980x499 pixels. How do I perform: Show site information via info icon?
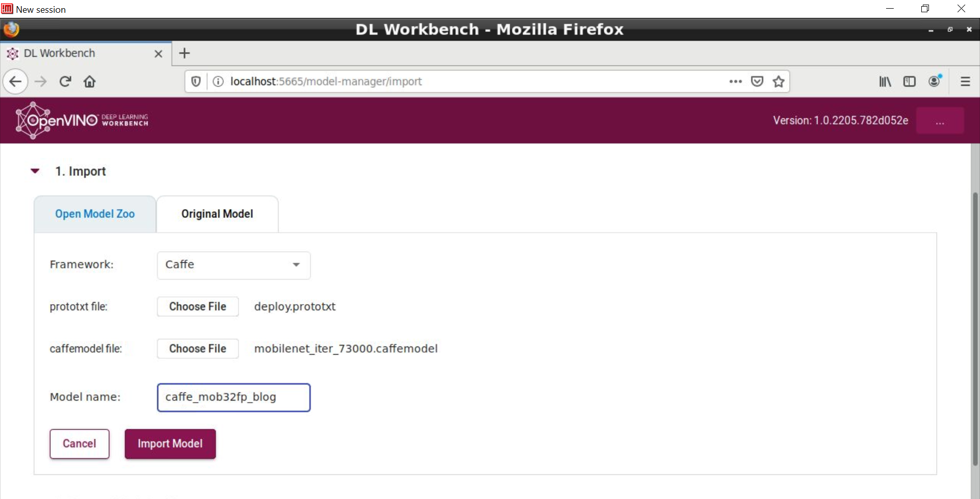pos(218,82)
